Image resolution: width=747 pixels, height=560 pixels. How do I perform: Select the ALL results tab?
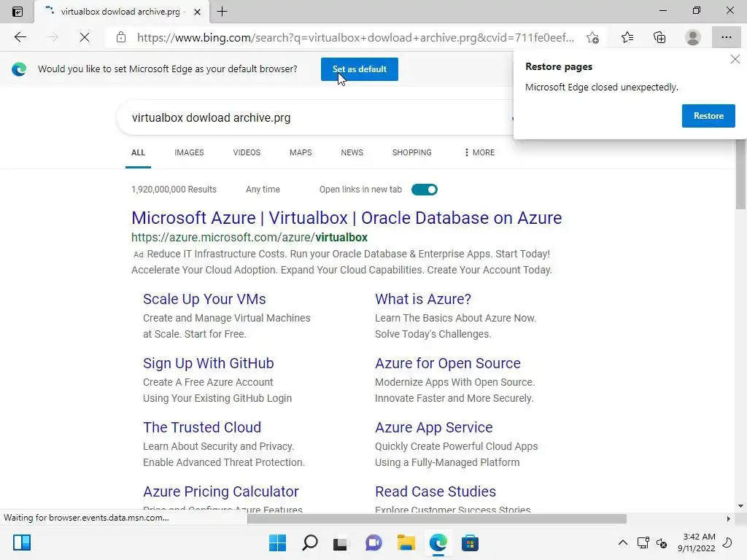(x=138, y=152)
